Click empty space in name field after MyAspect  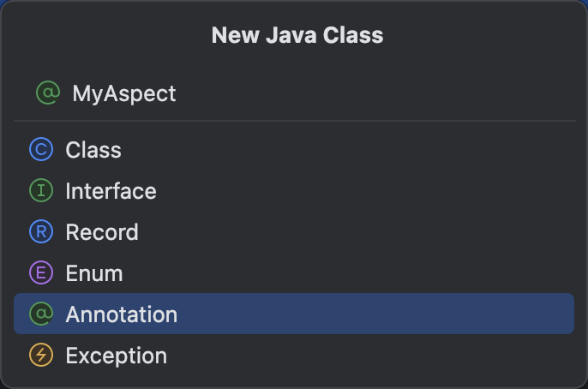click(375, 93)
